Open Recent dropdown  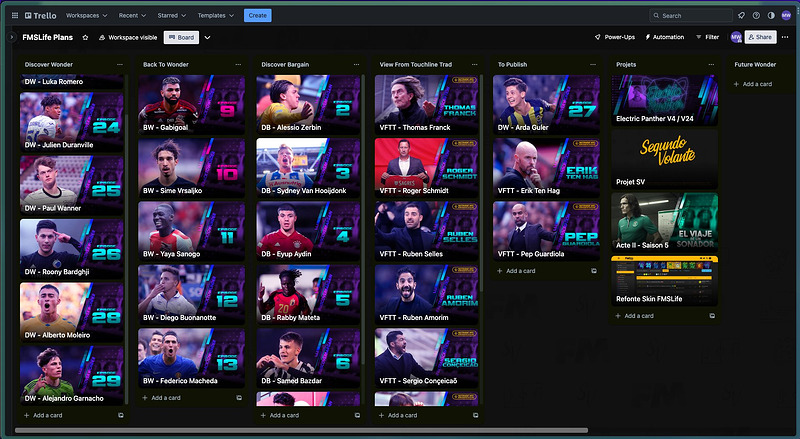coord(132,15)
